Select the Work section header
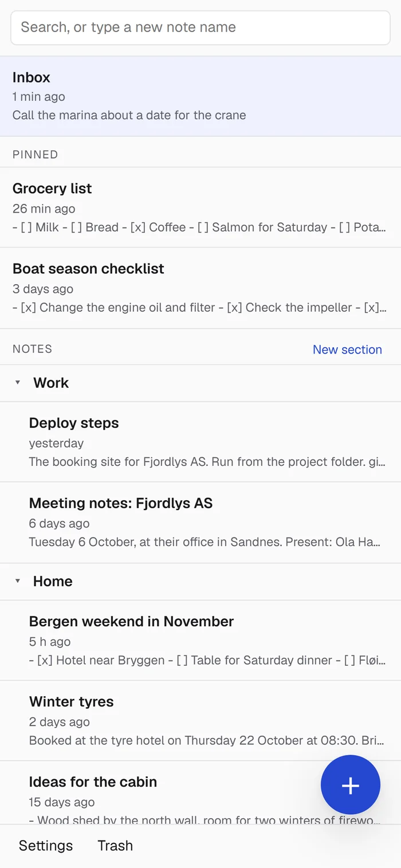Image resolution: width=401 pixels, height=868 pixels. 200,383
